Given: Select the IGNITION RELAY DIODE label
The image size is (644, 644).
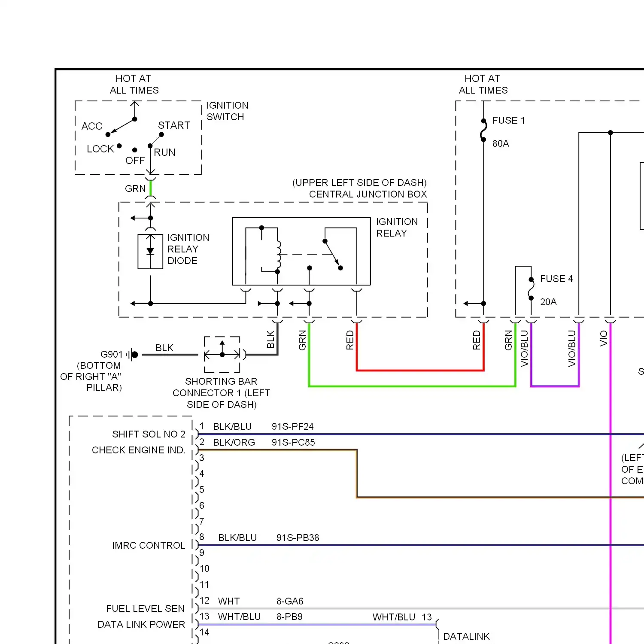Looking at the screenshot, I should click(x=188, y=249).
